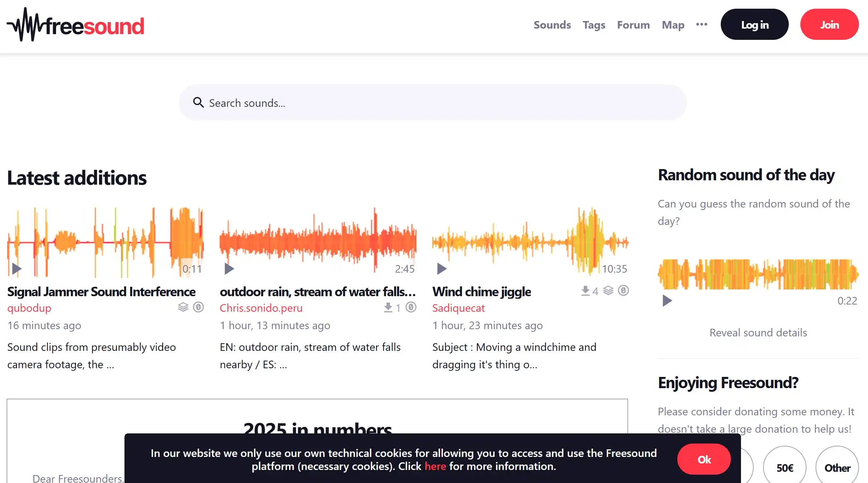
Task: Click license icon under Signal Jammer sound
Action: [198, 307]
